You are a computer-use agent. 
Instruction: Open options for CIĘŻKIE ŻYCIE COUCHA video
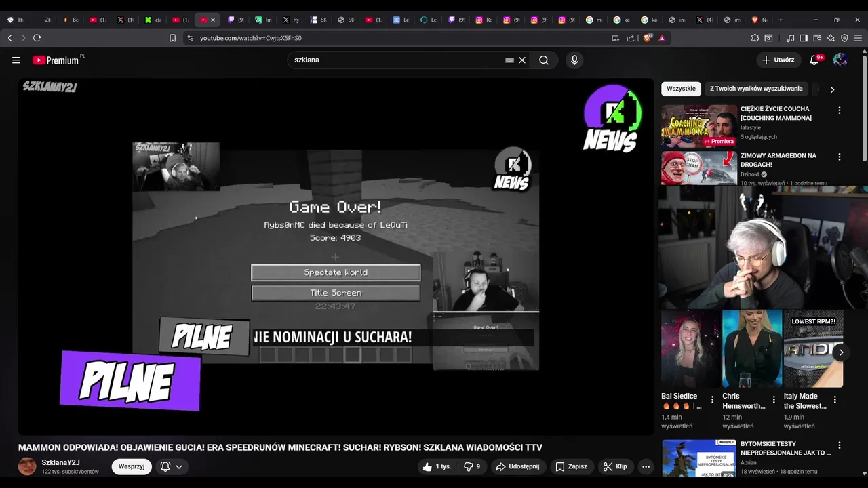coord(839,110)
